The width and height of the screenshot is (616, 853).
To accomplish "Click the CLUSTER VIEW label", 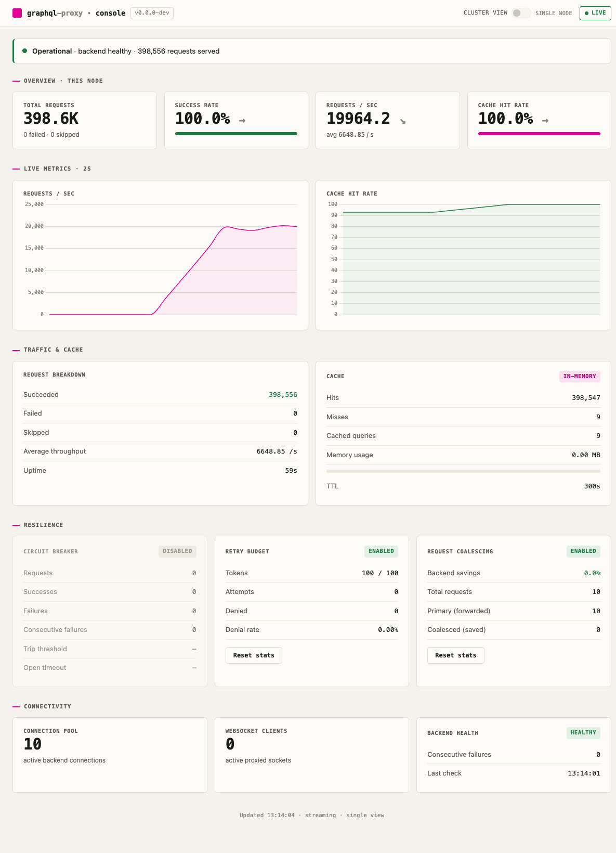I will tap(486, 13).
